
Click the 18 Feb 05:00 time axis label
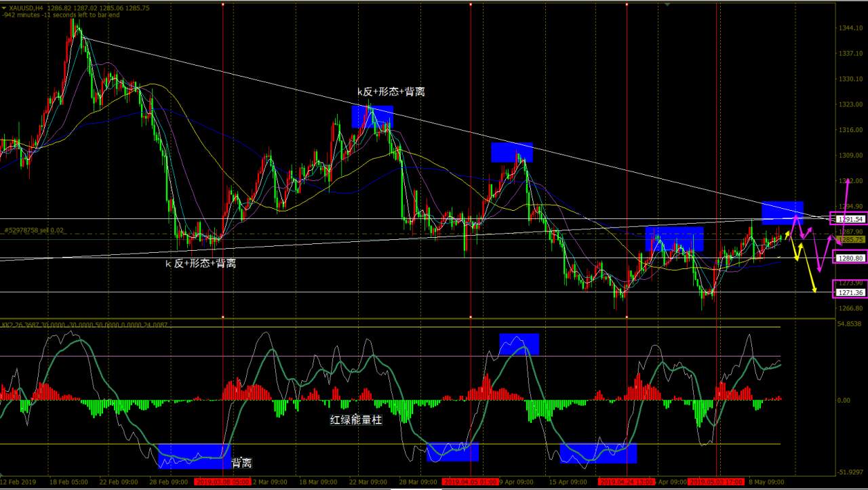pos(69,482)
